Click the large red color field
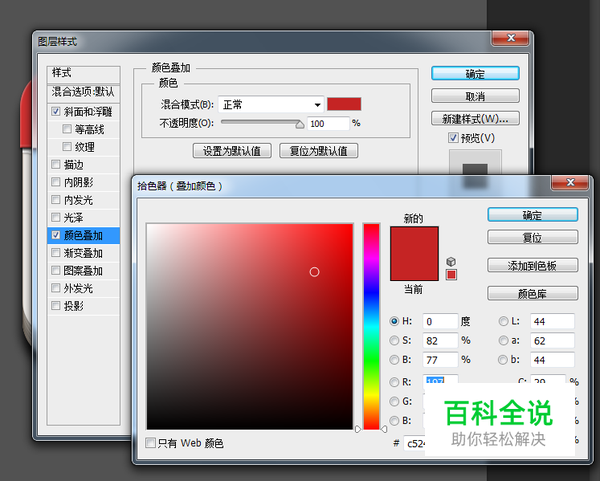 click(x=249, y=326)
